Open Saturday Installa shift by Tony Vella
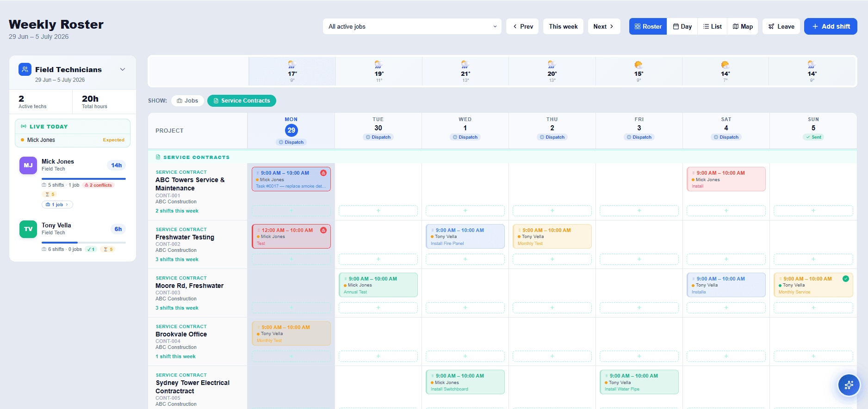The height and width of the screenshot is (409, 868). pos(726,285)
